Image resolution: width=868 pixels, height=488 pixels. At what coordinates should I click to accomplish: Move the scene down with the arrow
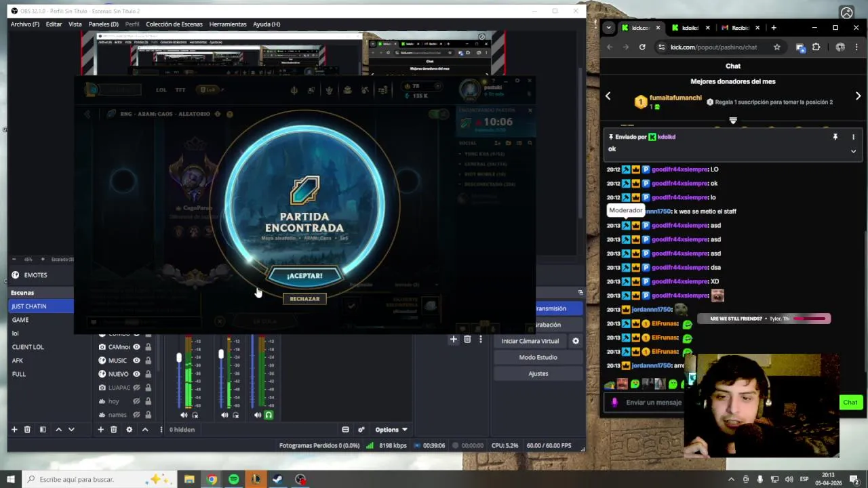(x=71, y=429)
